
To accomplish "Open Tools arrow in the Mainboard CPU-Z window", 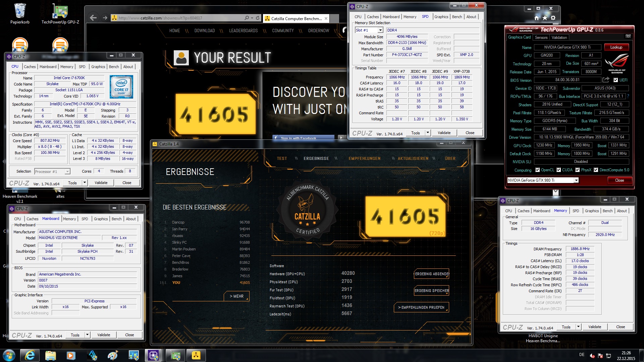I will 87,335.
